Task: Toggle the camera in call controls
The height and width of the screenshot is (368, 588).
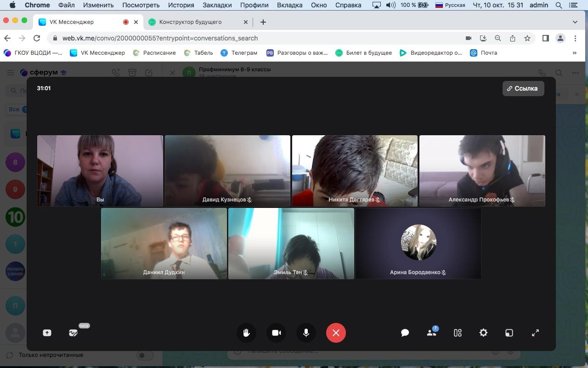Action: [276, 333]
